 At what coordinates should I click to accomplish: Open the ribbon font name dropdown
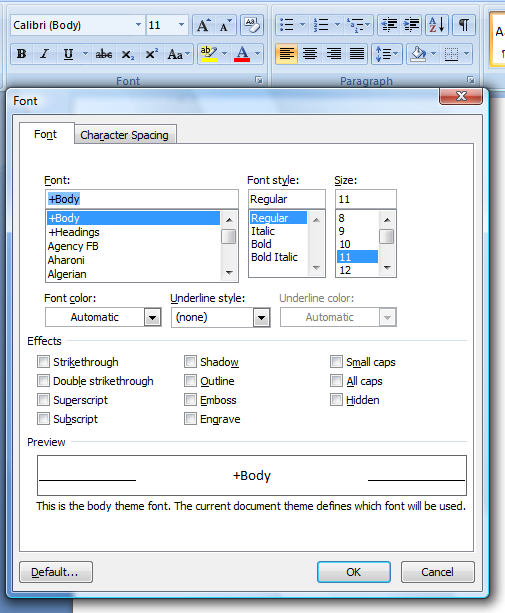pos(138,25)
